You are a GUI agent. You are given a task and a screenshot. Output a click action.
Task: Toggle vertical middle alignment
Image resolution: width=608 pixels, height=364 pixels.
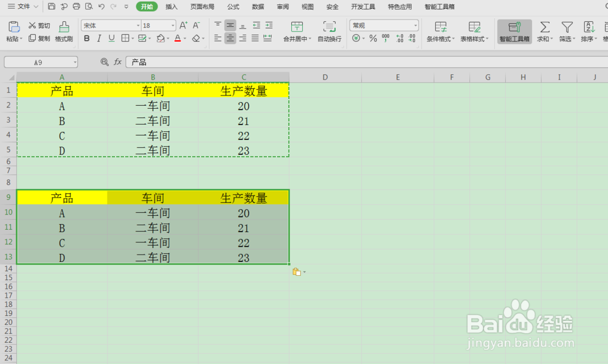point(230,26)
